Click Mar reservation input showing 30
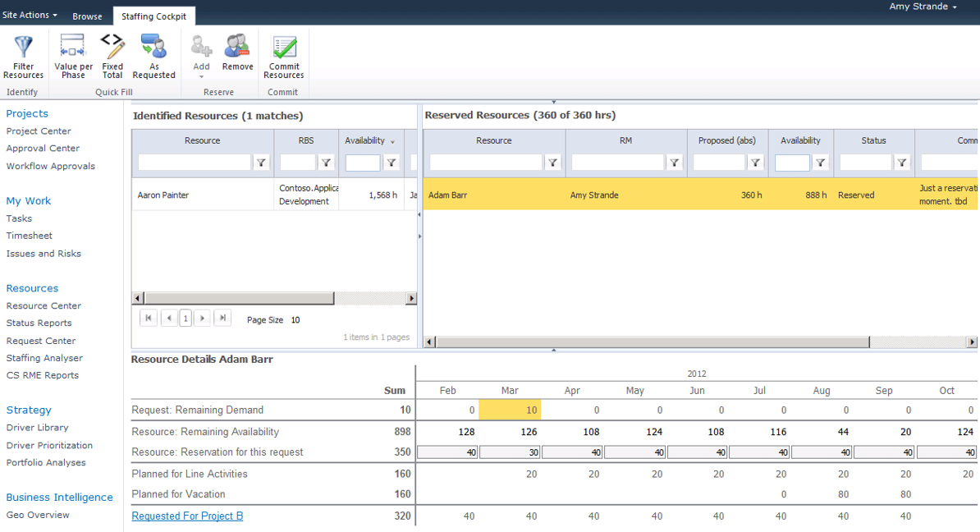Viewport: 980px width, 532px height. (x=510, y=452)
